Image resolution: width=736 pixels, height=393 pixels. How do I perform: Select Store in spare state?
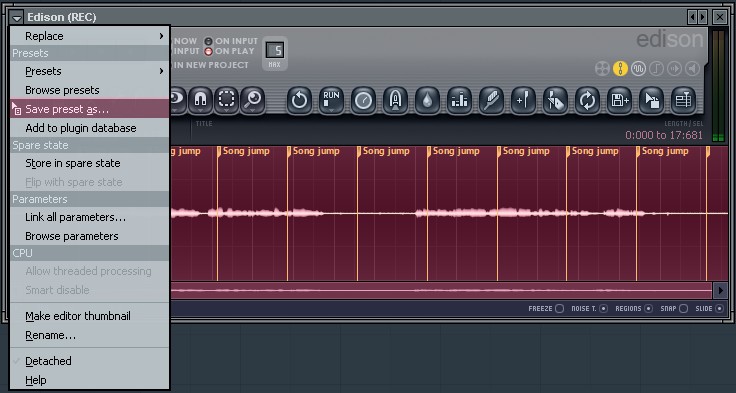click(90, 163)
